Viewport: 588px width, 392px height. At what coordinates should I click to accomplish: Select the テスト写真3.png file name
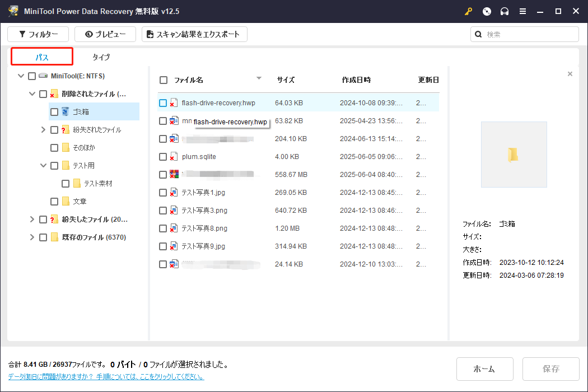[x=204, y=211]
